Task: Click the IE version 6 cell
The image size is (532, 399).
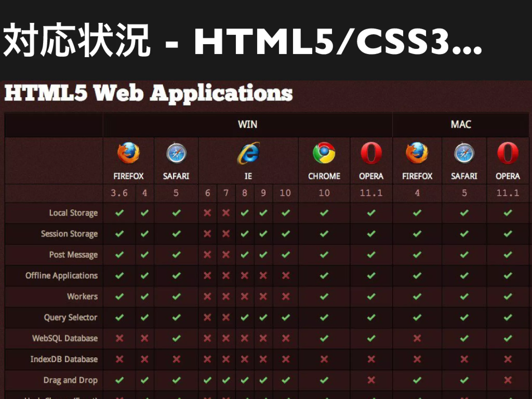Action: tap(207, 193)
